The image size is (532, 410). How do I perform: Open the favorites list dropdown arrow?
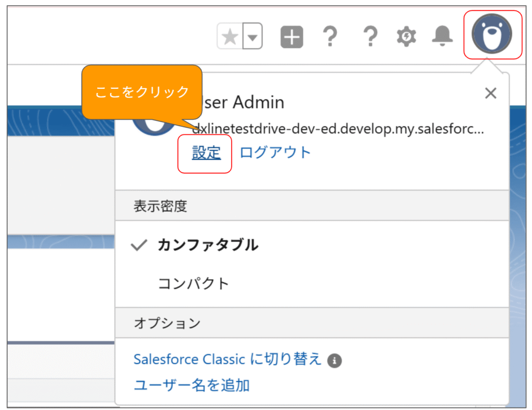click(x=252, y=37)
